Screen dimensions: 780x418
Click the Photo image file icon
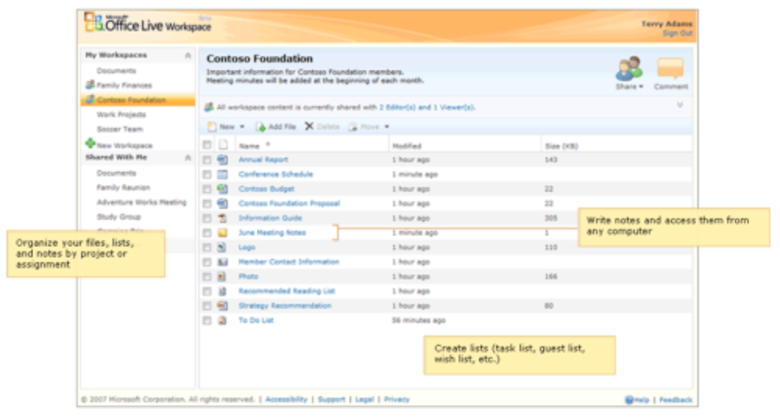coord(222,277)
